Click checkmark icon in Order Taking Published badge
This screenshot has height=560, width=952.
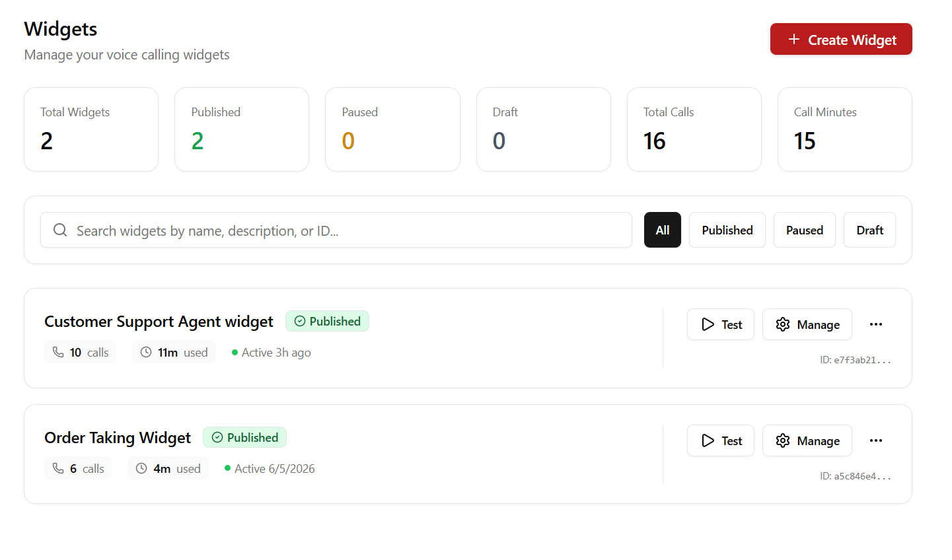[217, 437]
